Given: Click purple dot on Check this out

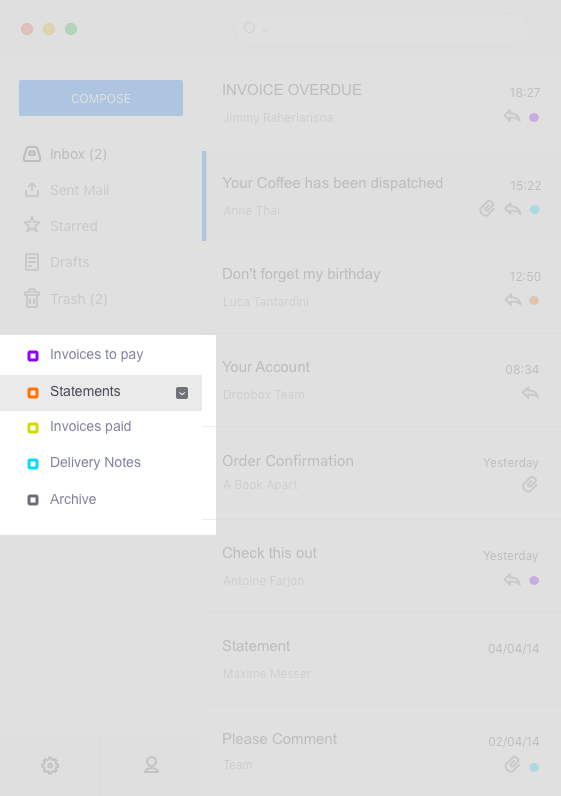Looking at the screenshot, I should click(x=534, y=580).
